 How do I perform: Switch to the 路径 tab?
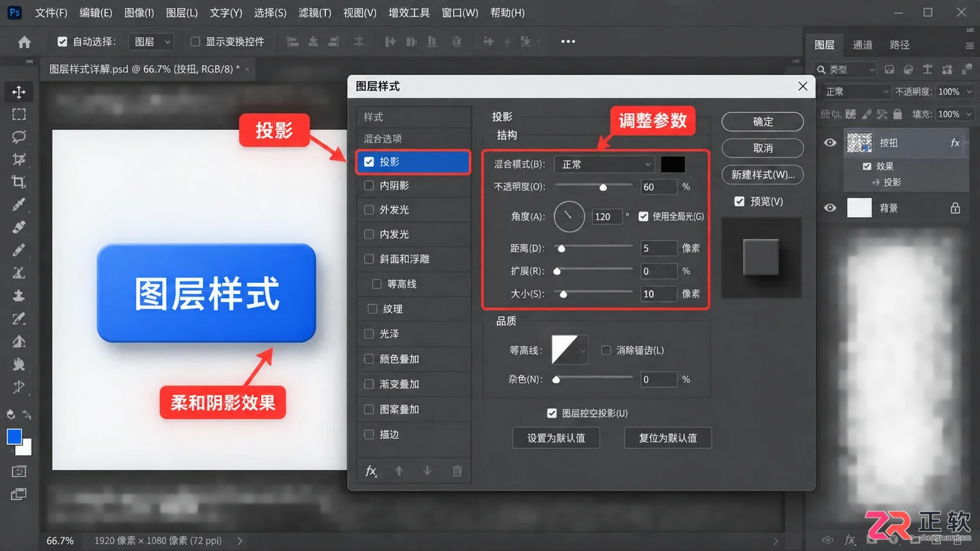coord(900,45)
